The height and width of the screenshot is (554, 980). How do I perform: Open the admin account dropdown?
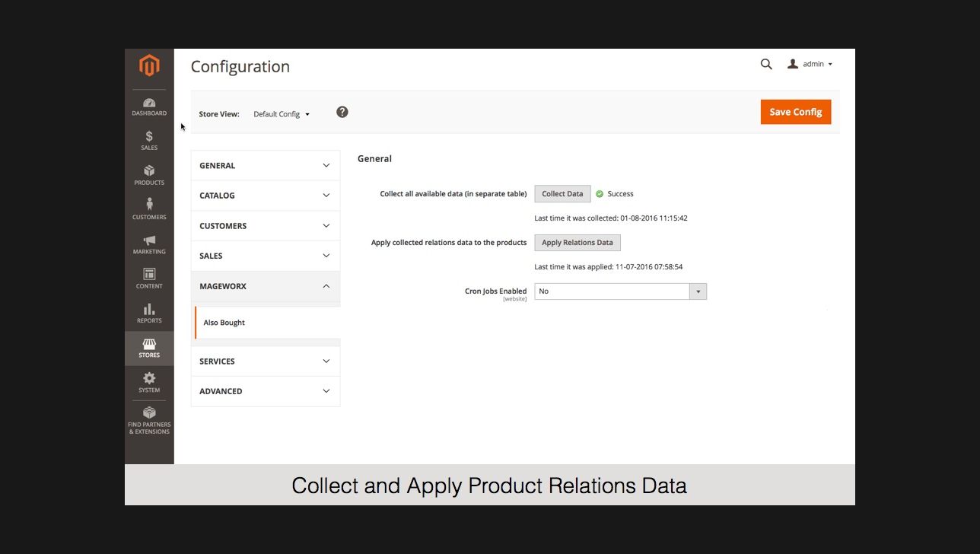click(x=810, y=65)
